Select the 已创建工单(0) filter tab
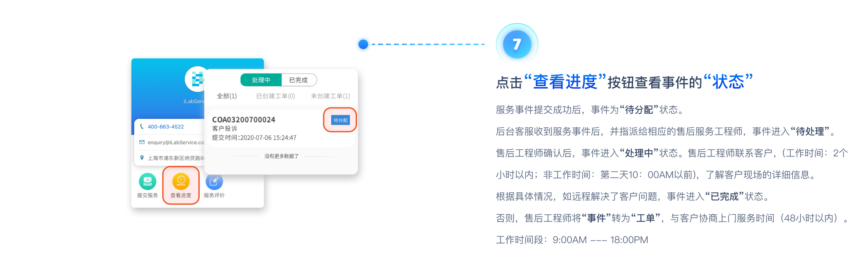868x271 pixels. tap(276, 96)
